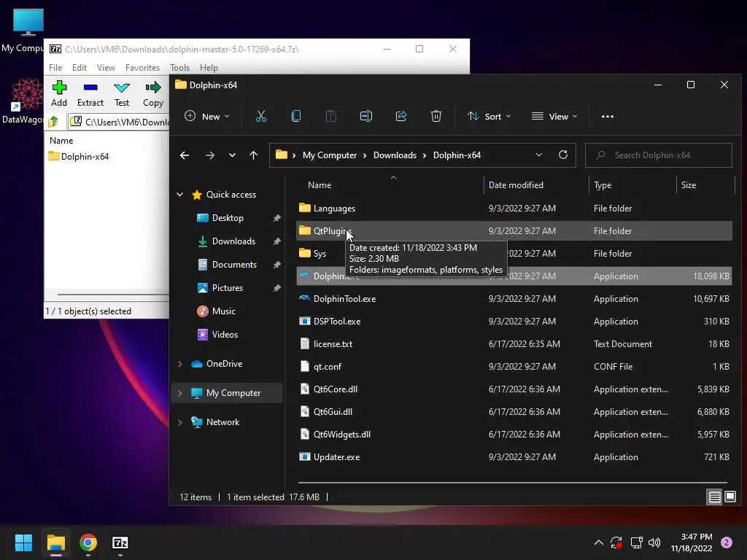Select Downloads in Quick access
747x560 pixels.
click(x=233, y=241)
